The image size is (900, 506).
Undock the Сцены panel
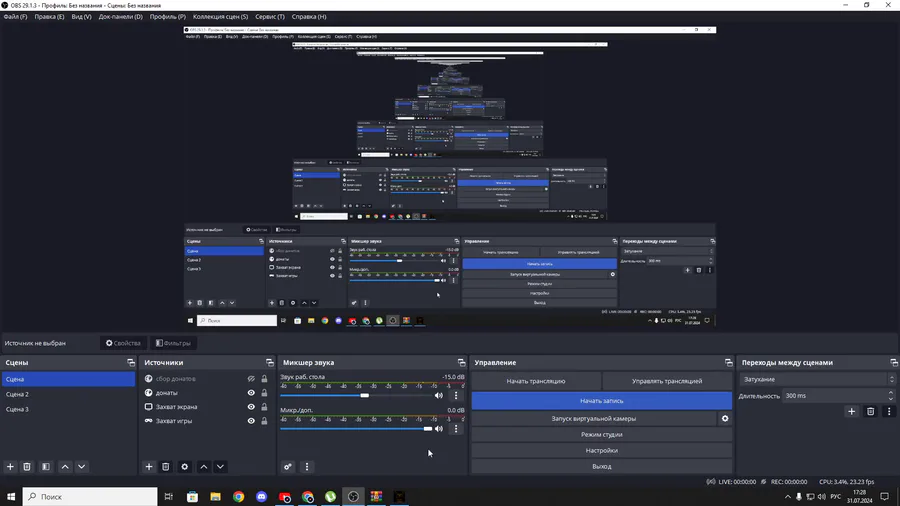(131, 363)
